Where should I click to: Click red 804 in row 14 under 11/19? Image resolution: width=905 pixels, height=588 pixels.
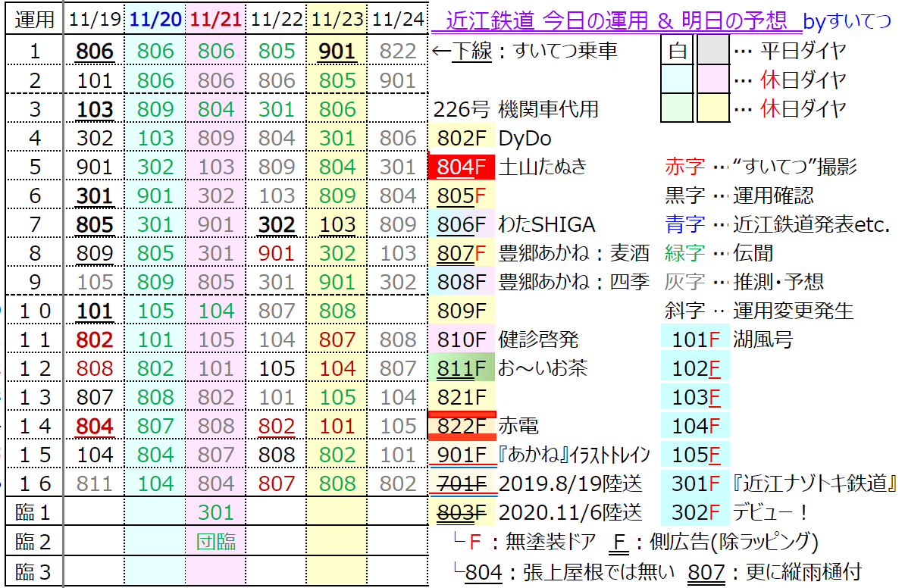95,427
